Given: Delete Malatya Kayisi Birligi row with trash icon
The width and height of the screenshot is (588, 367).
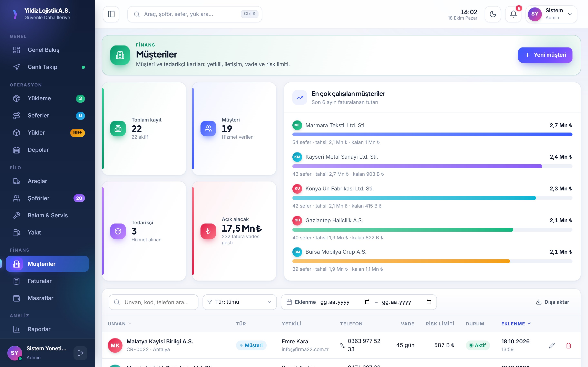Looking at the screenshot, I should 568,345.
